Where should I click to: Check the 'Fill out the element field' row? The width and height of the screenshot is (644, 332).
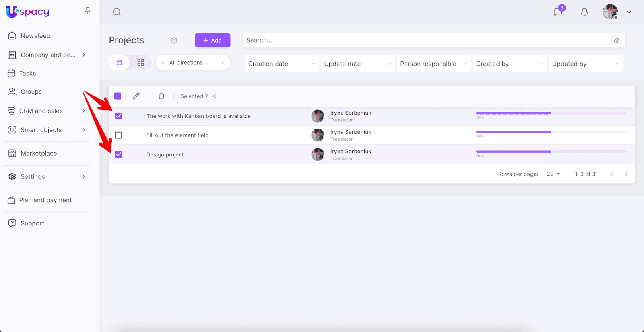click(x=118, y=135)
